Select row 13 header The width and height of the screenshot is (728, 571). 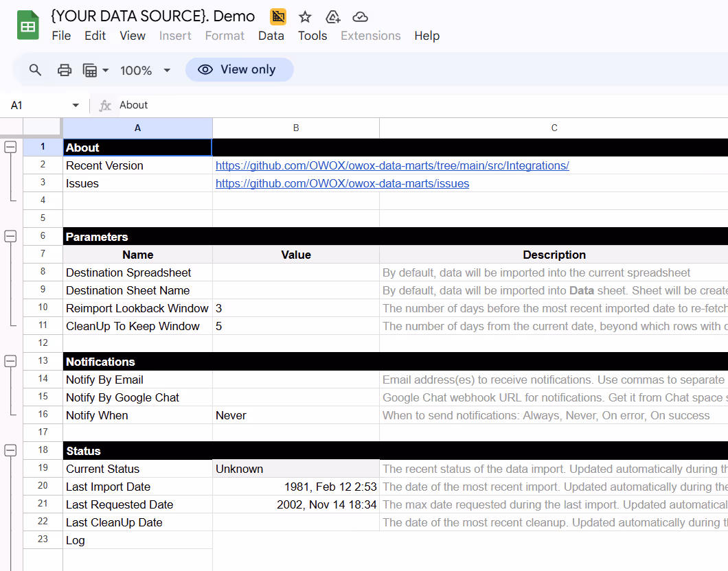pos(43,361)
